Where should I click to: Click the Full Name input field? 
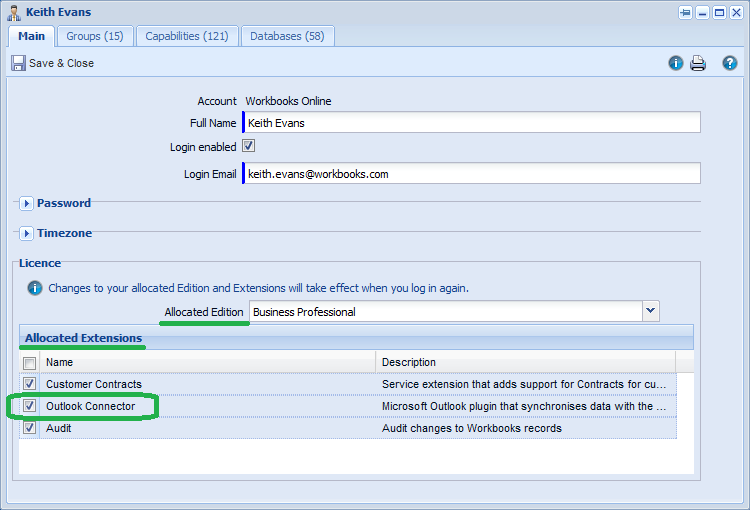472,122
